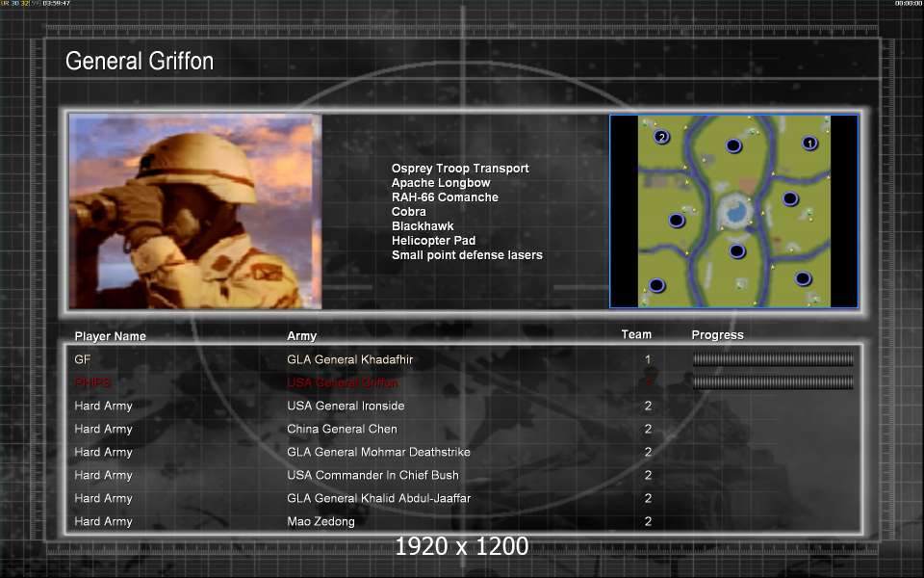The width and height of the screenshot is (924, 578).
Task: Click the central lake on the minimap
Action: point(734,212)
